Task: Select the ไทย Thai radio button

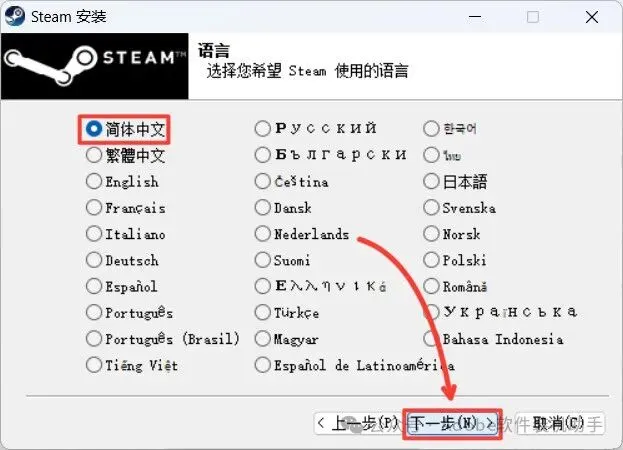Action: point(431,155)
